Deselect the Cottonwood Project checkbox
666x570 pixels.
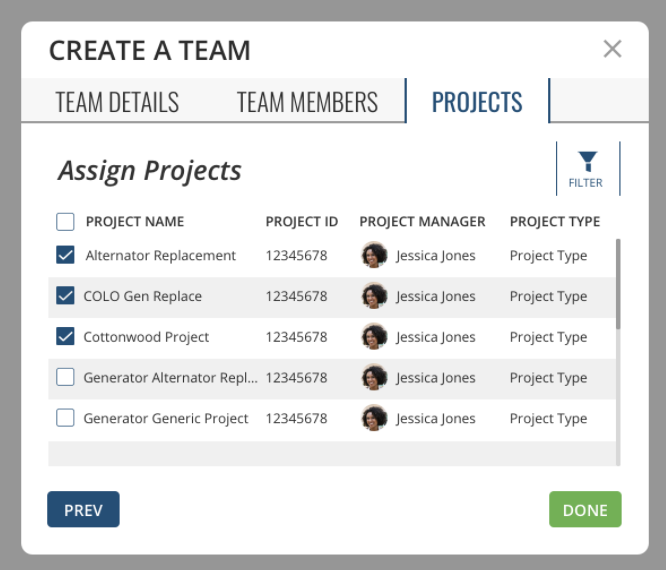(65, 336)
